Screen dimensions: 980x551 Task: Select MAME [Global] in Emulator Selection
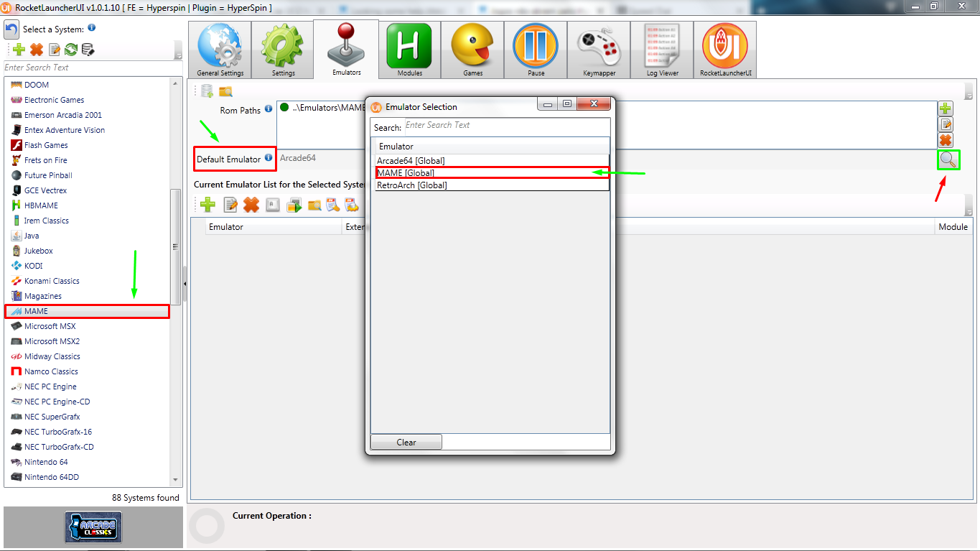492,173
